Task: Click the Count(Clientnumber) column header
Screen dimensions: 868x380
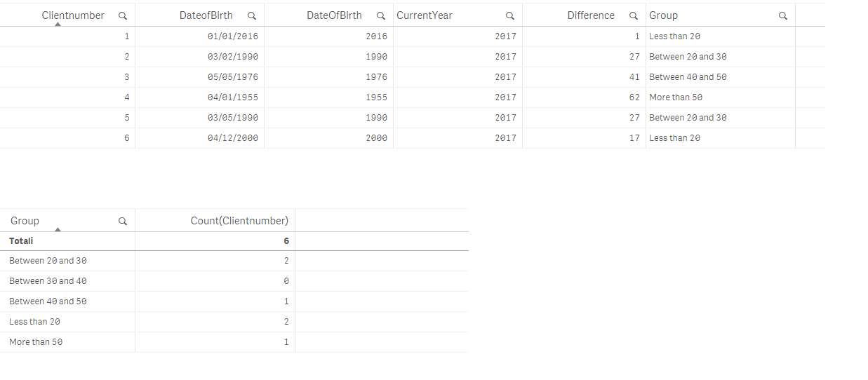Action: click(239, 221)
